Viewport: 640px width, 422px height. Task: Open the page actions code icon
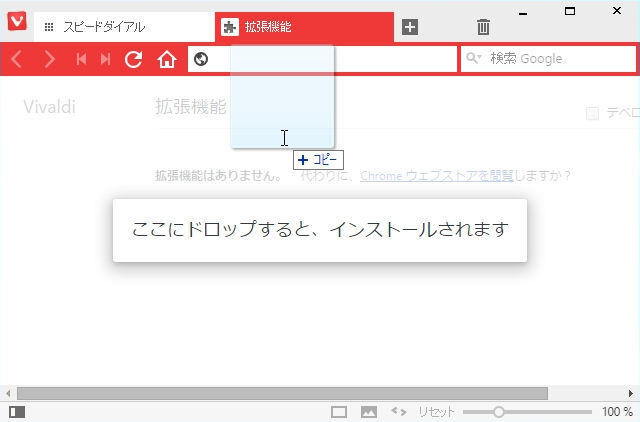pos(399,411)
